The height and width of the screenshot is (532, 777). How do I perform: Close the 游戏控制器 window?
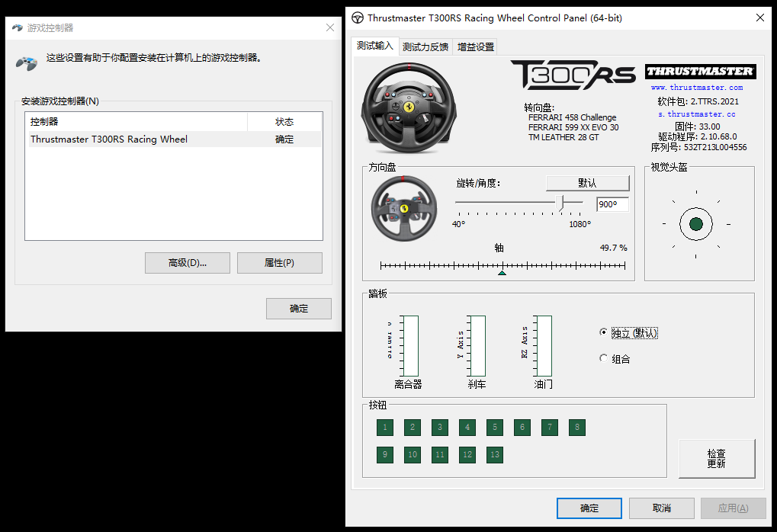(330, 27)
